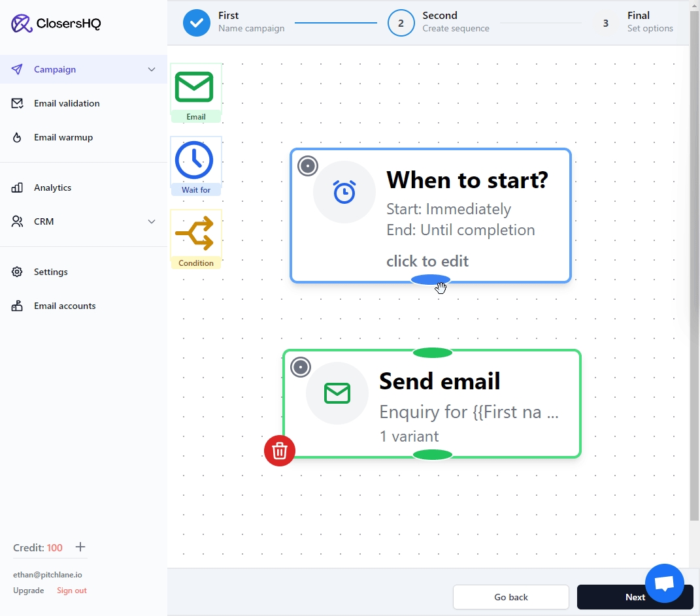Open the chat support bubble
700x616 pixels.
(664, 583)
